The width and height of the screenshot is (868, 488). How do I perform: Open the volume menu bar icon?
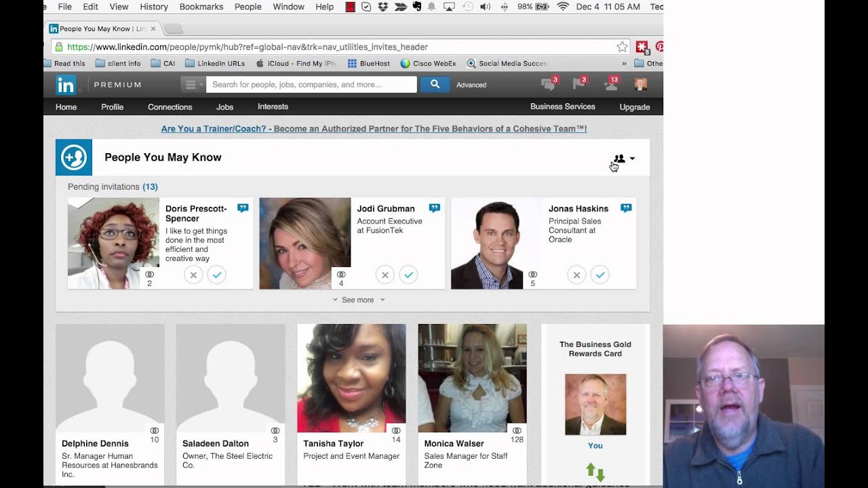485,7
